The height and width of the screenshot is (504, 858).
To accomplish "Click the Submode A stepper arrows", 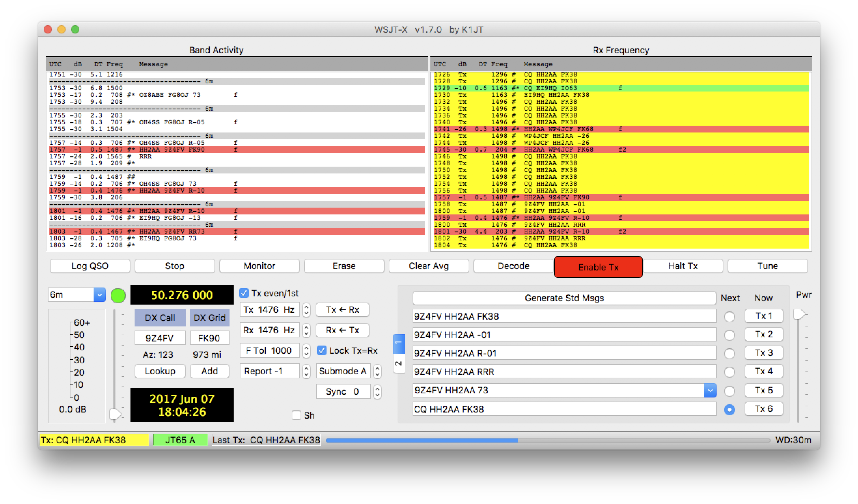I will 377,371.
